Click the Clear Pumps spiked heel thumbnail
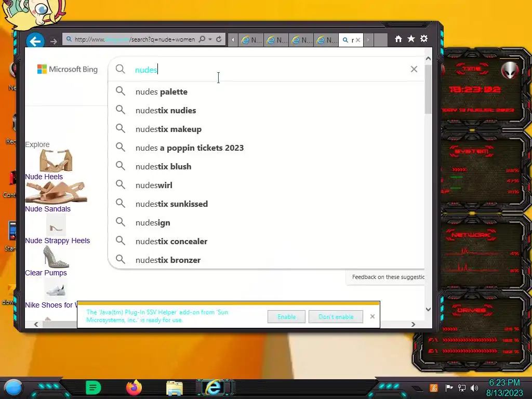Screen dimensions: 532x399 56,257
